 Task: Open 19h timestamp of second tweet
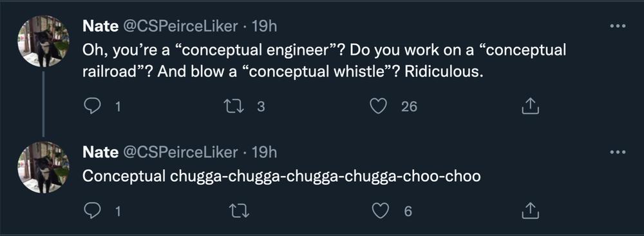(264, 152)
